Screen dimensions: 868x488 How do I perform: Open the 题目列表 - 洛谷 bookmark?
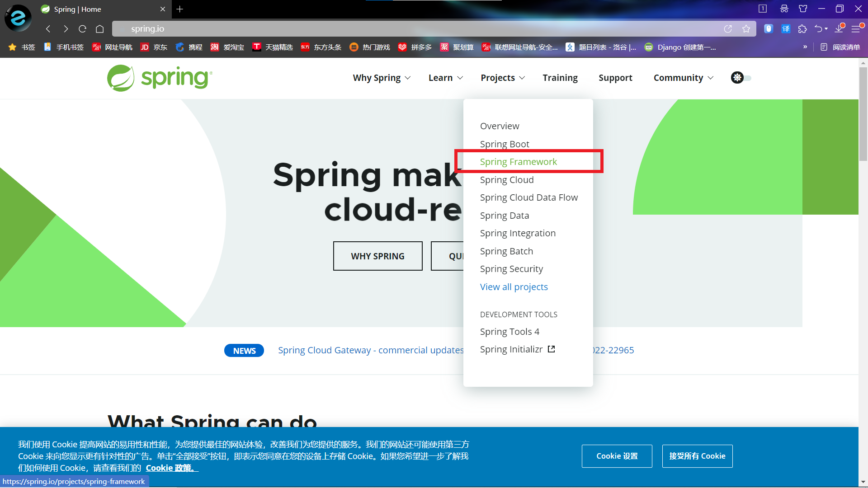[x=601, y=47]
